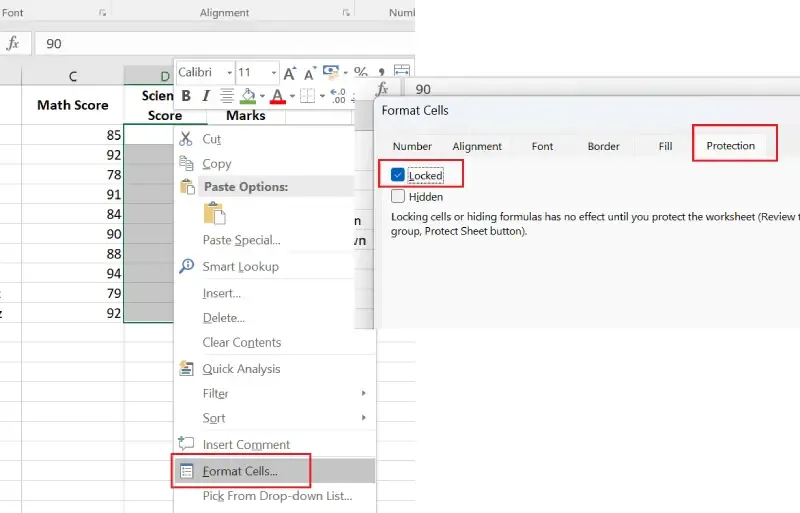This screenshot has height=513, width=800.
Task: Click the fx icon above Format Cells dialog
Action: (383, 89)
